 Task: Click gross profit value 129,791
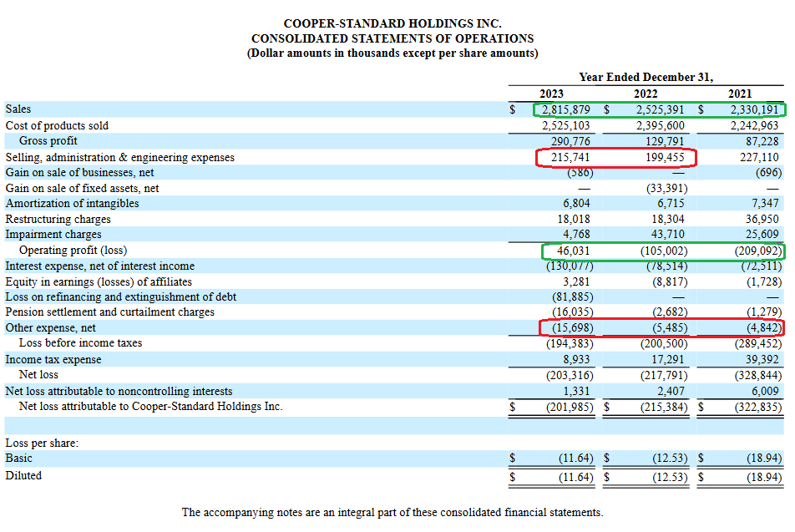point(665,141)
